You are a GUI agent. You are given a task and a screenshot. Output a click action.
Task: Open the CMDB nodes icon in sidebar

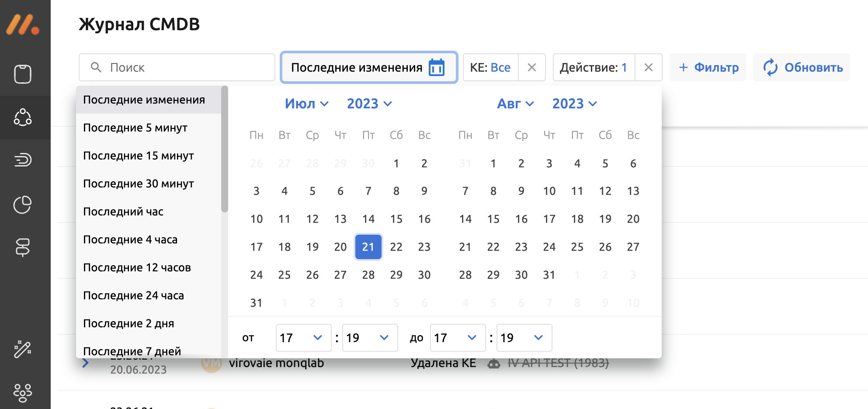pyautogui.click(x=23, y=118)
